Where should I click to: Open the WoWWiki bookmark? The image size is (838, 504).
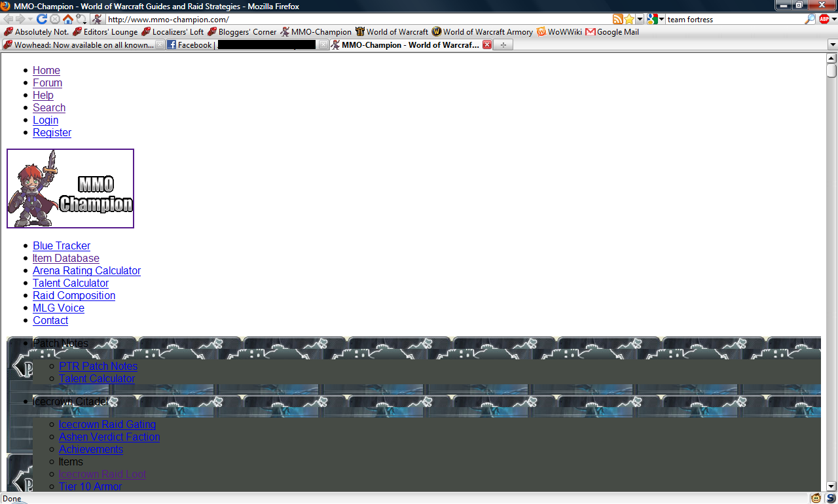pos(559,31)
